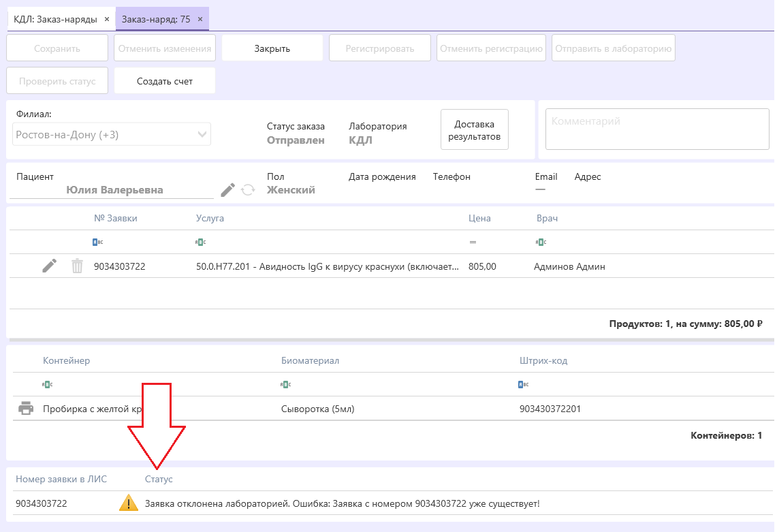Select service row 50.0.H77.201 Авидность IgG

click(327, 266)
